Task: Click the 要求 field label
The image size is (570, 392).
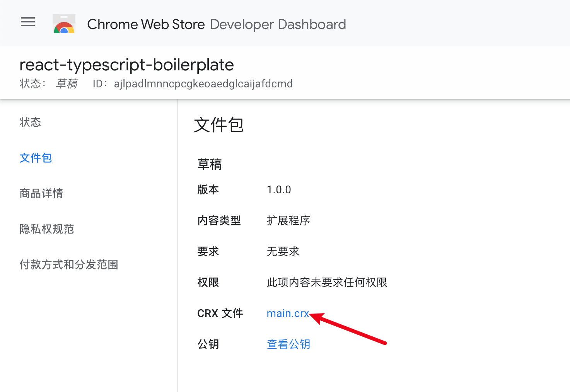Action: pos(208,251)
